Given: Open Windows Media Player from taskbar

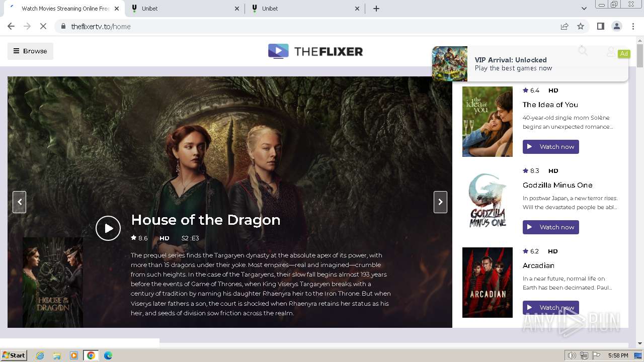Looking at the screenshot, I should (74, 355).
